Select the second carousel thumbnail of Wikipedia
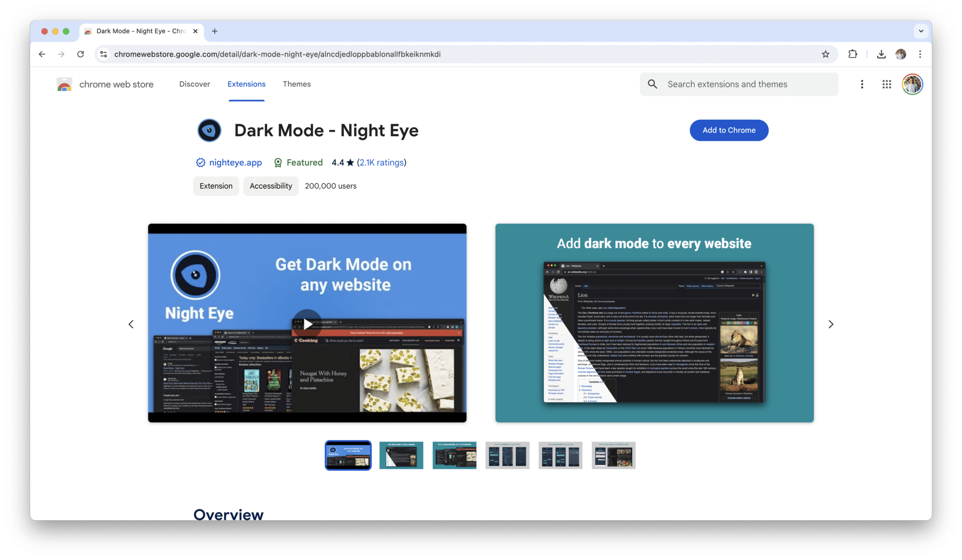 click(401, 455)
